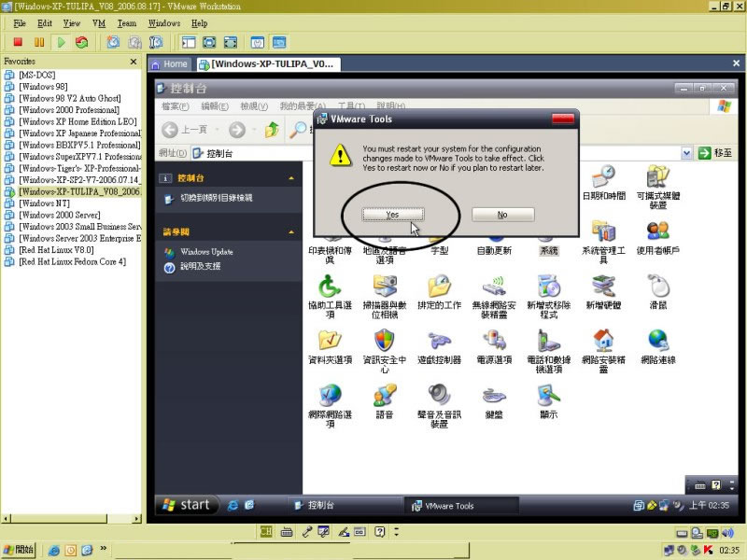Open the Help menu in VMware Workstation
This screenshot has height=560, width=747.
(x=199, y=23)
